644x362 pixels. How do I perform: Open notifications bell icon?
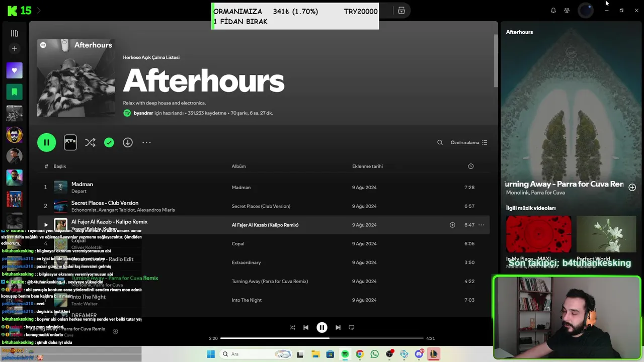[x=553, y=11]
